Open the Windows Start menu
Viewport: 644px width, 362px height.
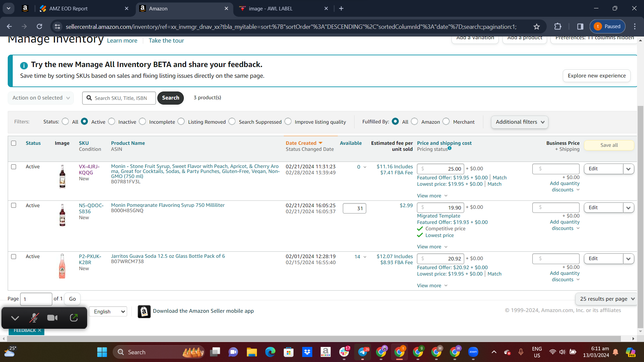[102, 352]
